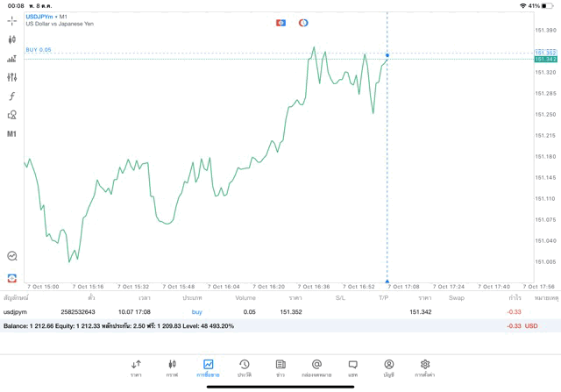Tap the function 'f' indicator icon
Viewport: 561px width, 392px height.
12,96
